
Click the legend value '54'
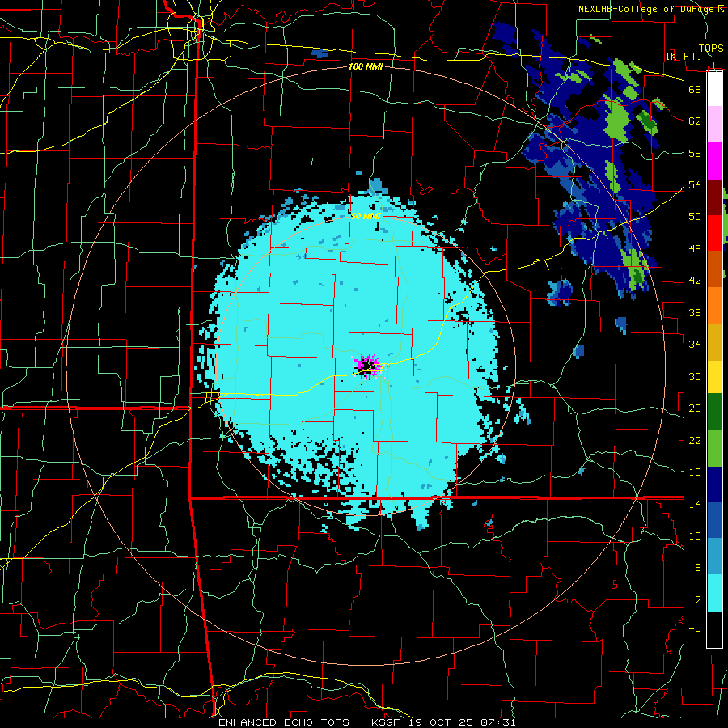pyautogui.click(x=695, y=184)
